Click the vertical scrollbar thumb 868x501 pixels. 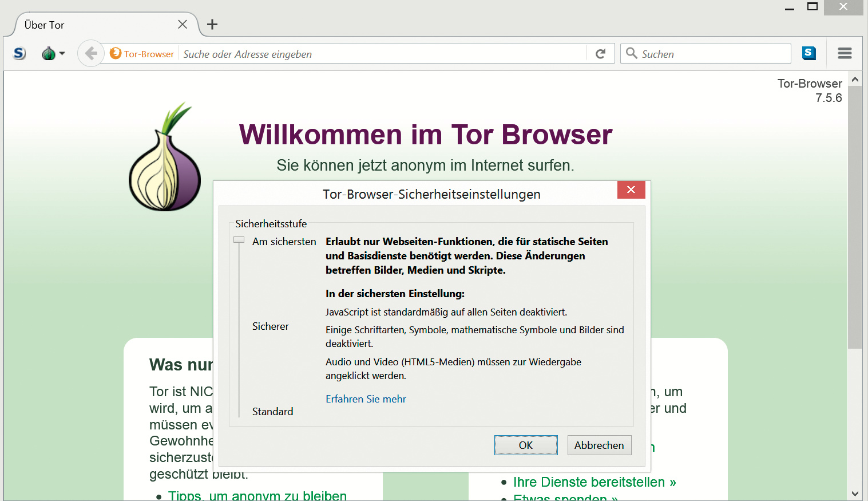pyautogui.click(x=855, y=217)
